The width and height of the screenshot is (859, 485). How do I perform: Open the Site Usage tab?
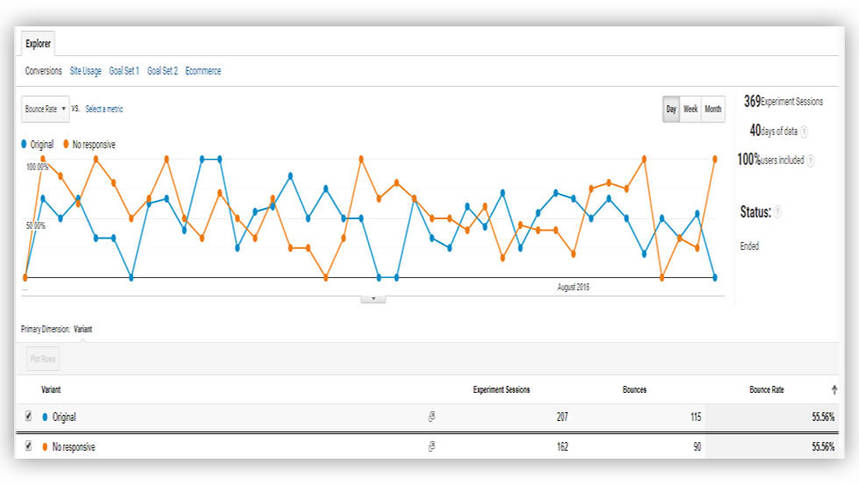85,71
